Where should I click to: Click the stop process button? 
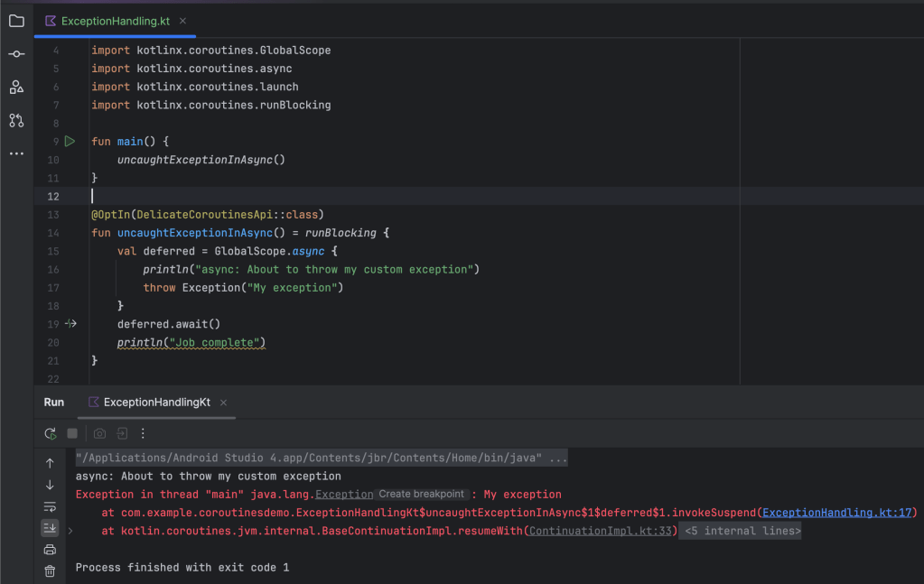[x=72, y=433]
